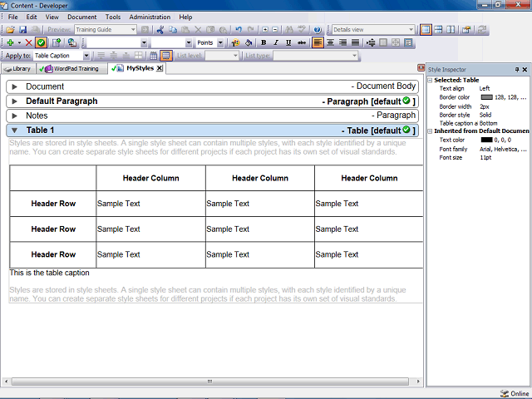532x399 pixels.
Task: Select the horizontal split view layout button
Action: pyautogui.click(x=438, y=30)
